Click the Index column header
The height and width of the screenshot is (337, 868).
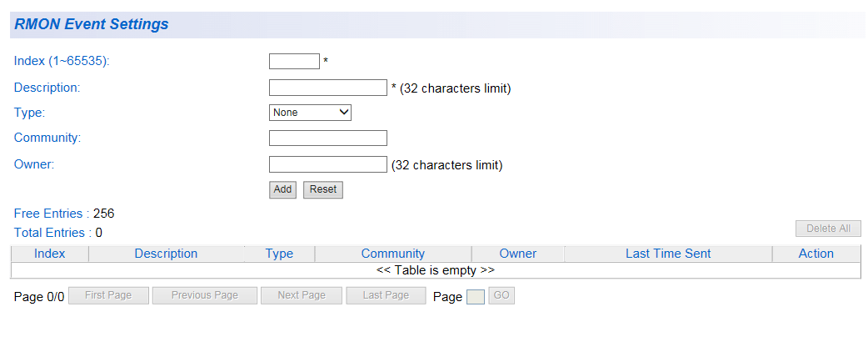(50, 254)
